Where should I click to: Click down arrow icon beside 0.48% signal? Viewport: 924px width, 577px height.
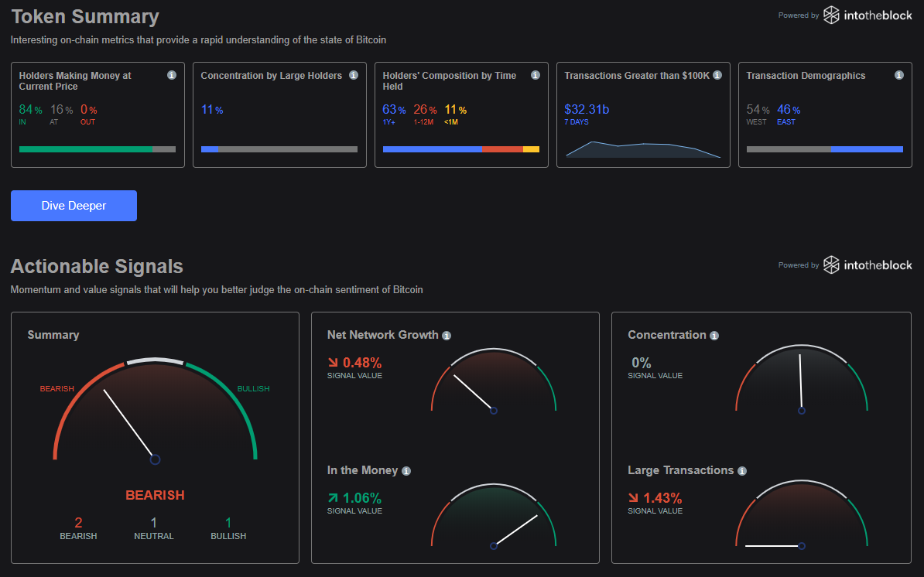pos(333,363)
